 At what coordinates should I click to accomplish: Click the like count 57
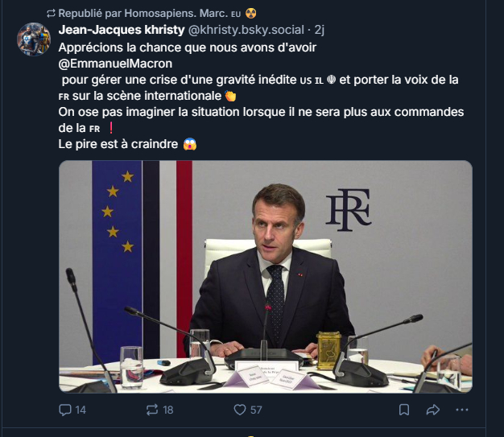click(x=256, y=410)
